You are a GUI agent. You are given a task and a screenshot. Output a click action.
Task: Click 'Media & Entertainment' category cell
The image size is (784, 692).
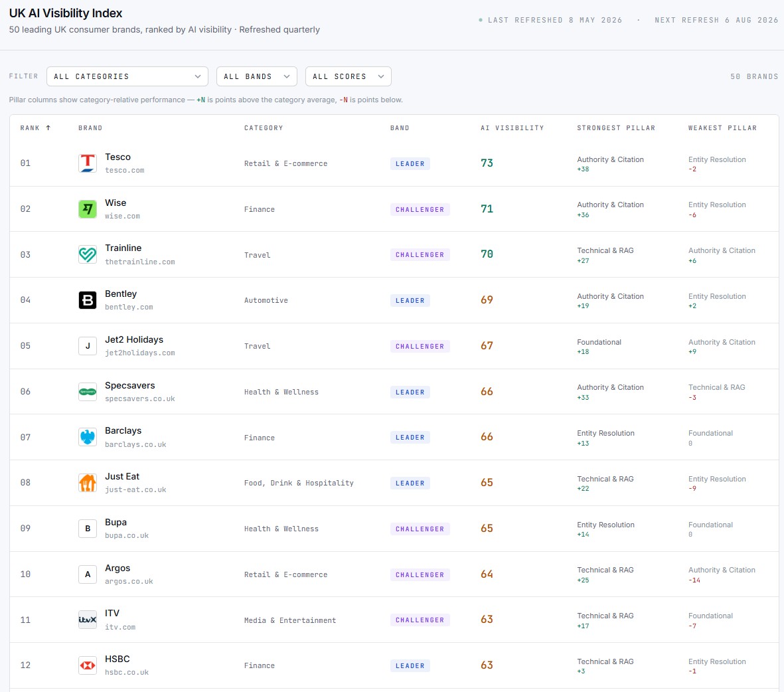290,620
